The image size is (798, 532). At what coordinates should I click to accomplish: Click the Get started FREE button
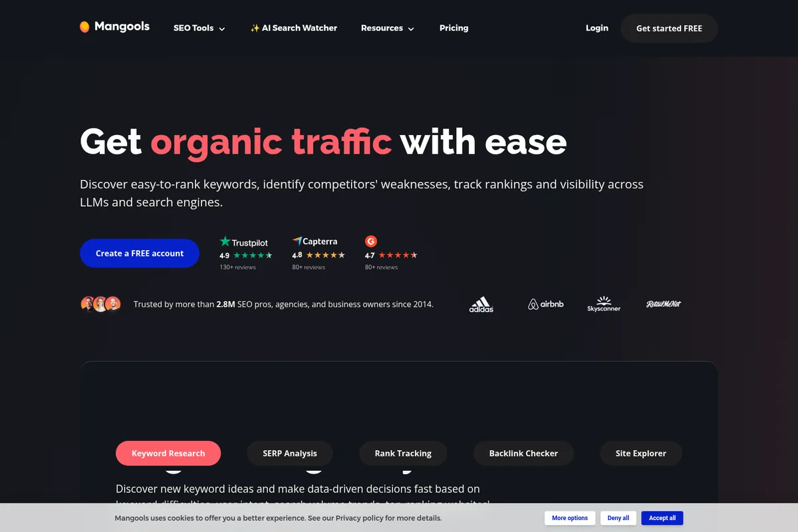pos(669,28)
